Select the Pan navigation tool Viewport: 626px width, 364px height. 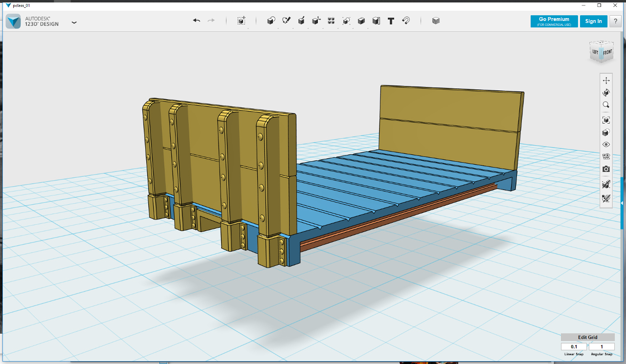tap(606, 80)
